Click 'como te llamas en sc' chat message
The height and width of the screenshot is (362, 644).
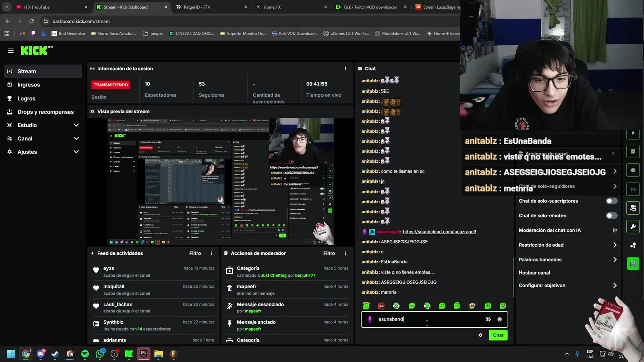[403, 171]
